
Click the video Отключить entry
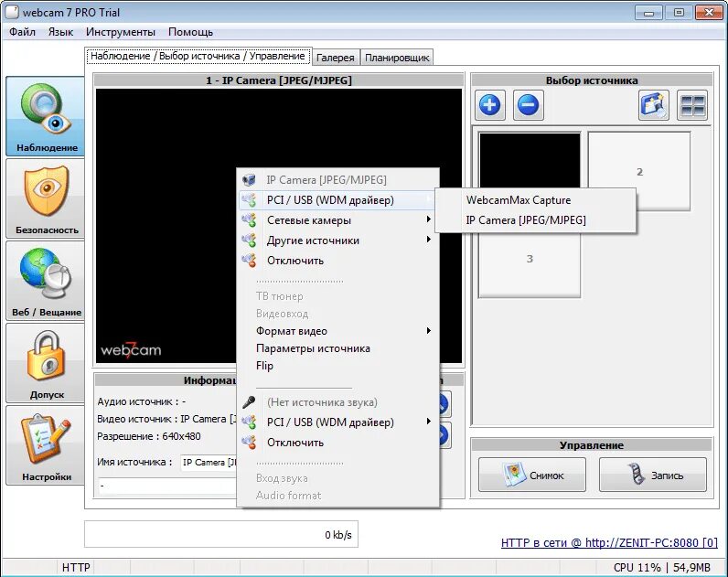pos(338,261)
